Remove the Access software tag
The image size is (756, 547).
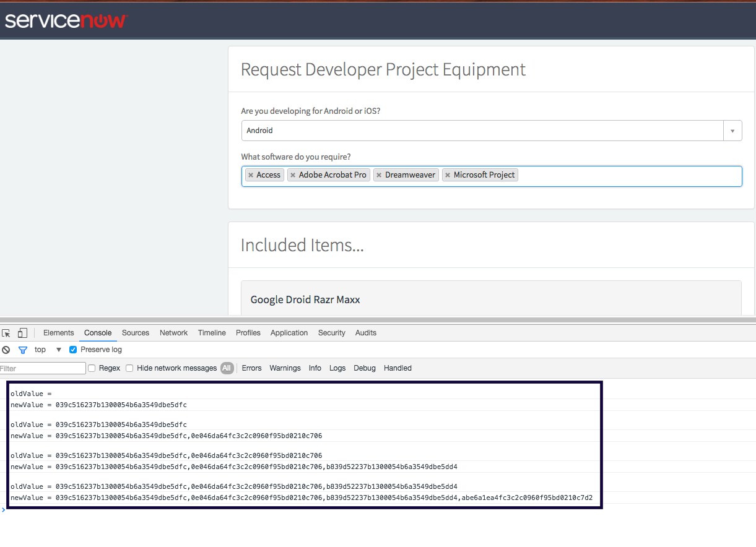[251, 175]
